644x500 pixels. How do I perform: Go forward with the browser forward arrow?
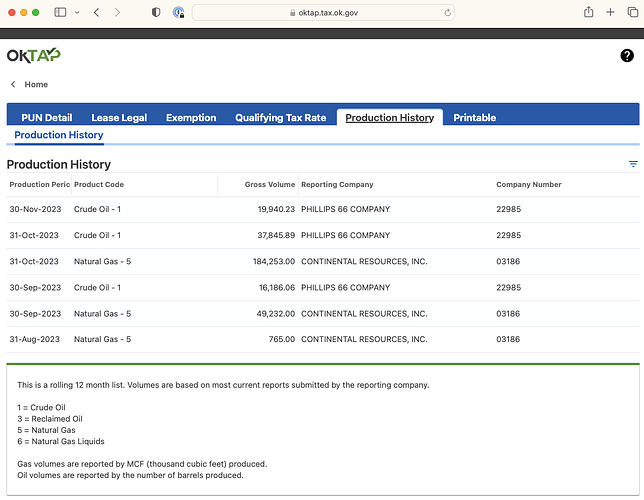point(117,12)
